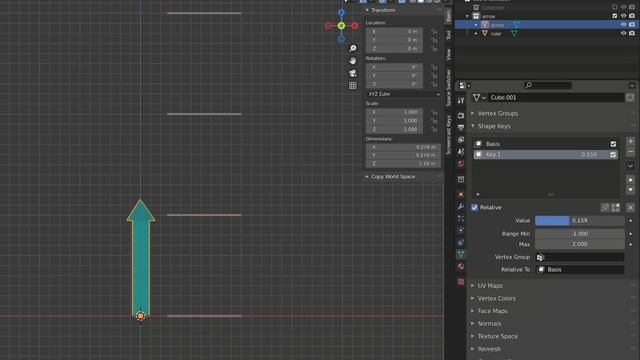Open the properties editor type dropdown
This screenshot has height=360, width=640.
(x=464, y=85)
